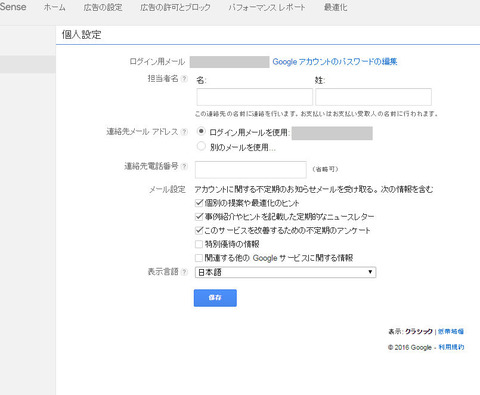Show help for 連絡先メール アドレス
Viewport: 480px width, 395px height.
coord(184,132)
